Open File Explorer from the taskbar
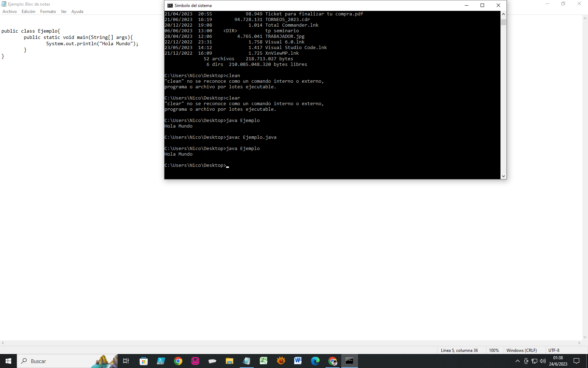The width and height of the screenshot is (588, 368). (x=229, y=361)
